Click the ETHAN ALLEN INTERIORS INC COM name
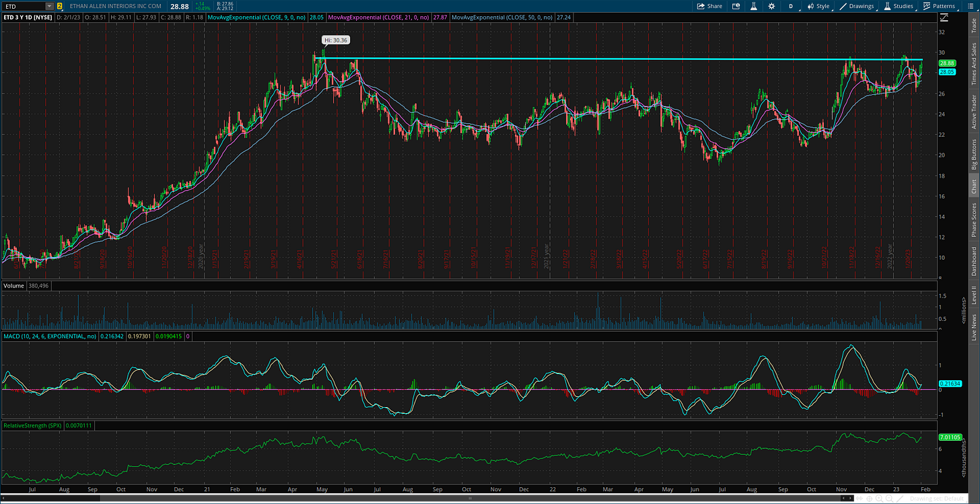This screenshot has width=980, height=504. click(x=115, y=6)
